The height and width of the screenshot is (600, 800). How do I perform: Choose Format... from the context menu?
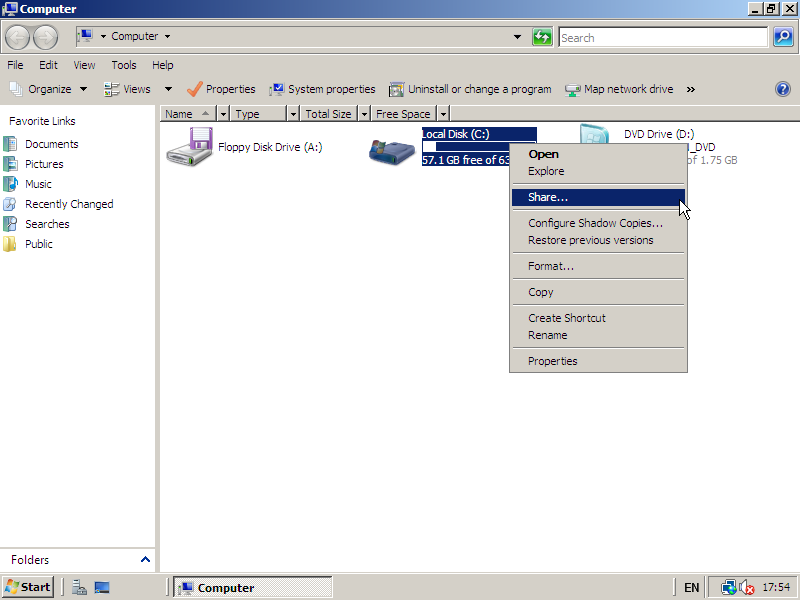[x=550, y=266]
